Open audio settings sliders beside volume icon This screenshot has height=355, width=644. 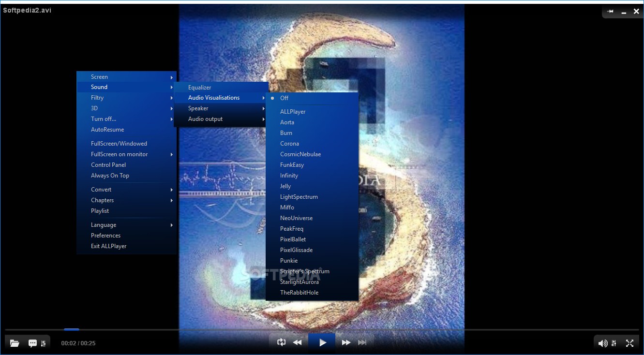tap(614, 343)
